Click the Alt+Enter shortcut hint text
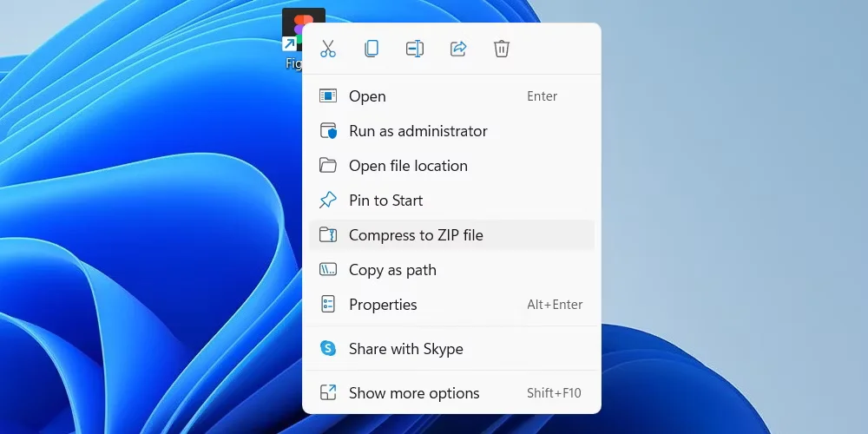This screenshot has width=868, height=434. click(x=555, y=305)
